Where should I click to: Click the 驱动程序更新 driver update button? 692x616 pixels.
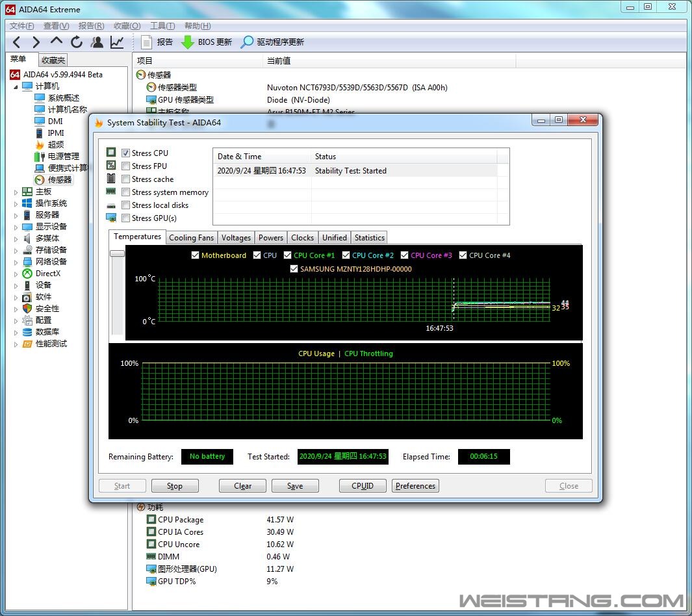point(272,42)
